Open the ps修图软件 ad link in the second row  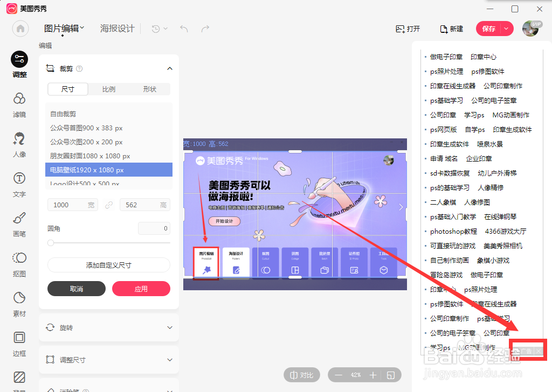click(487, 72)
